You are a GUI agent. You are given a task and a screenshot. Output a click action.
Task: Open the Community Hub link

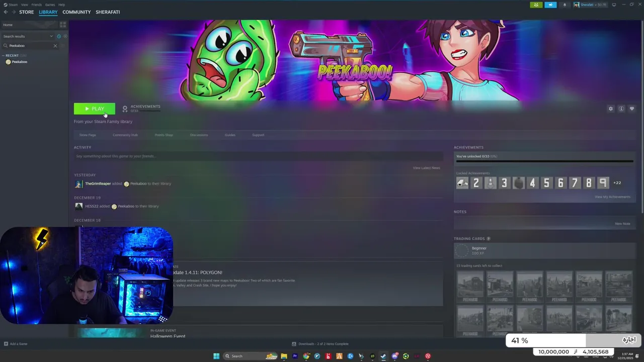[x=125, y=135]
